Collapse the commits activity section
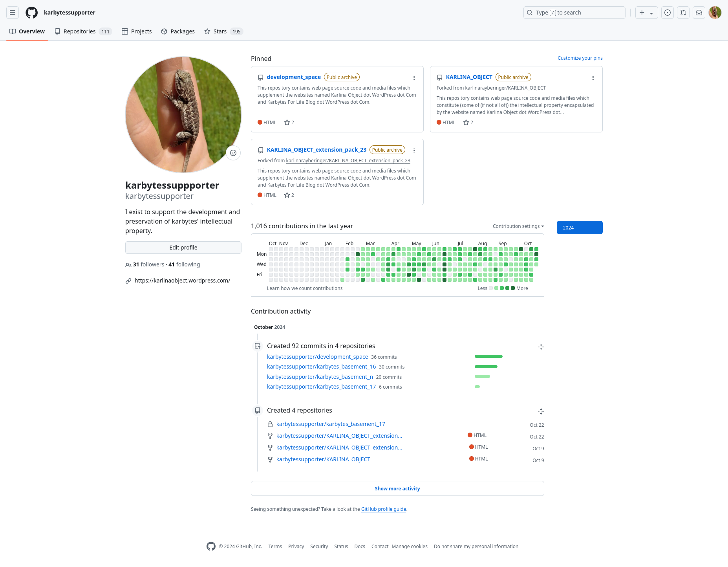Screen dimensions: 728x567 tap(541, 347)
